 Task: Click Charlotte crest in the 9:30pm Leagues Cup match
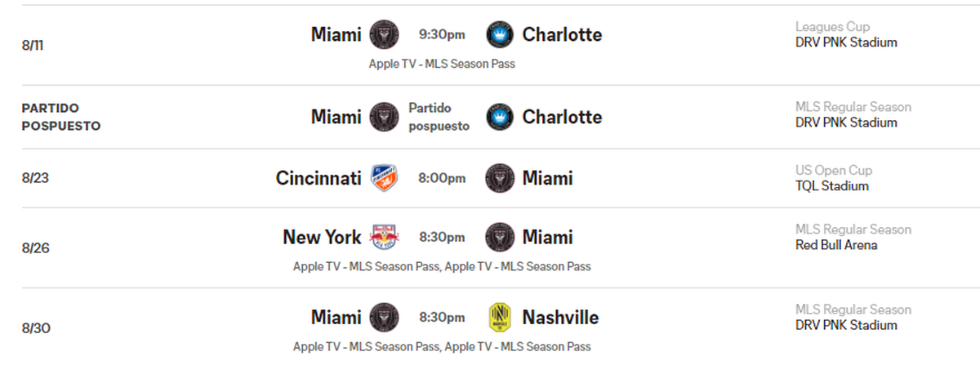coord(500,34)
